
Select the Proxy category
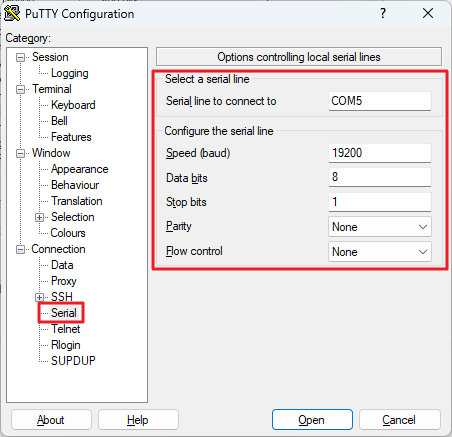[63, 281]
